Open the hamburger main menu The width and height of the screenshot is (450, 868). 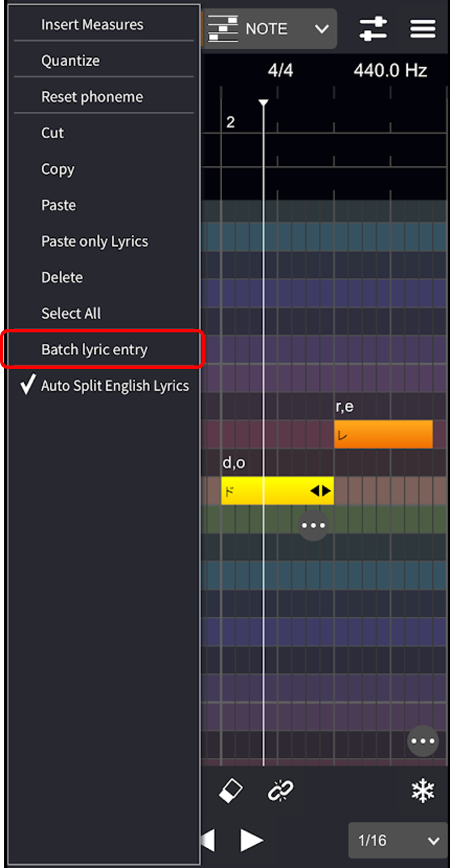pyautogui.click(x=423, y=28)
